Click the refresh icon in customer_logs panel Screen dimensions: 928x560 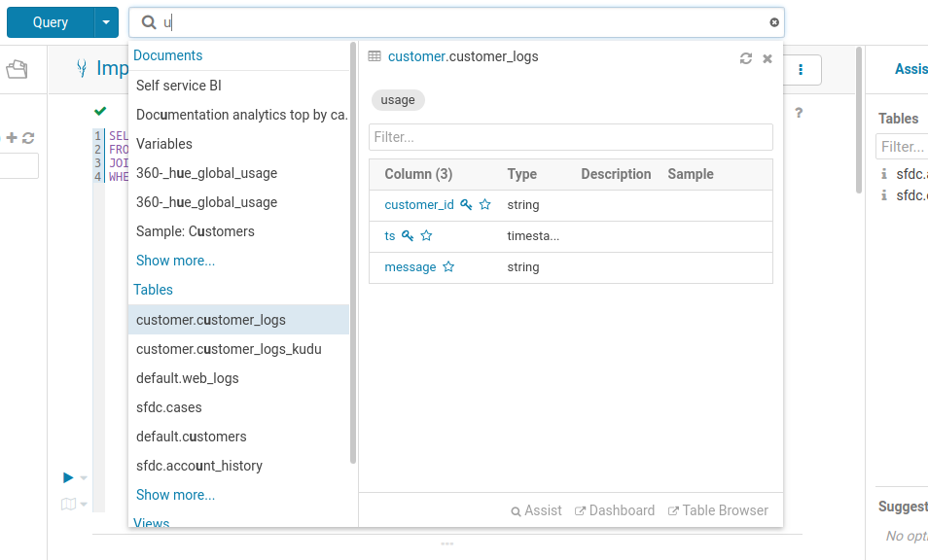click(746, 58)
